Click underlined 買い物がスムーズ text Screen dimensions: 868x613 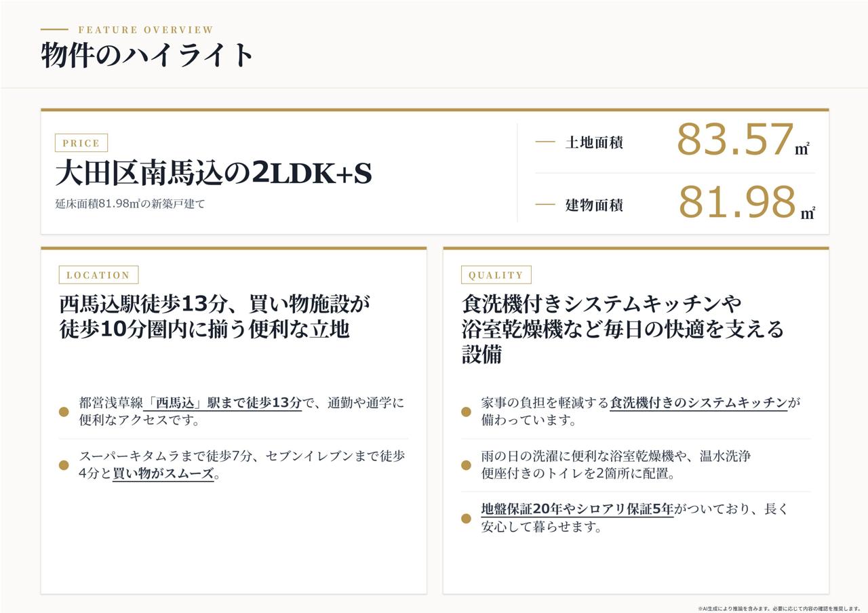163,474
